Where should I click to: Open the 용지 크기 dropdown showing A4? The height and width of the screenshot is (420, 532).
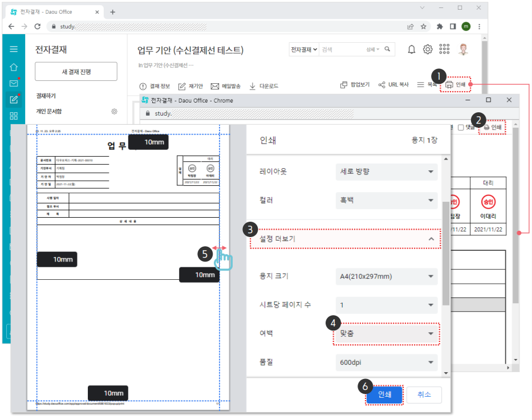[x=386, y=277]
